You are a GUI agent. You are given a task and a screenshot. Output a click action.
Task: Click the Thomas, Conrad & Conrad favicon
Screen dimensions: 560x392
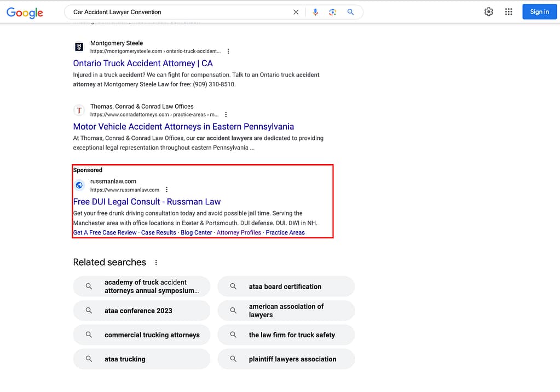click(x=79, y=110)
